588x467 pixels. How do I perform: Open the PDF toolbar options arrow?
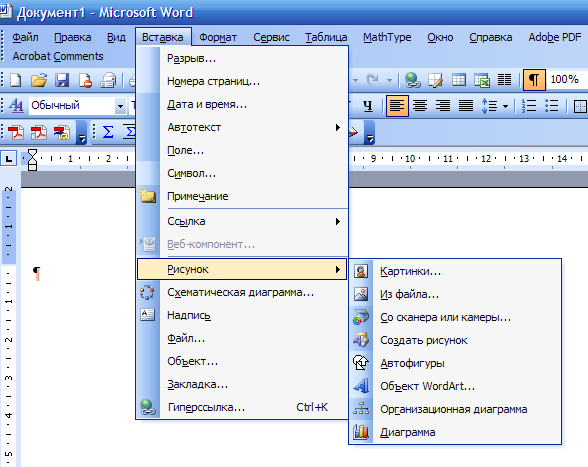[81, 134]
